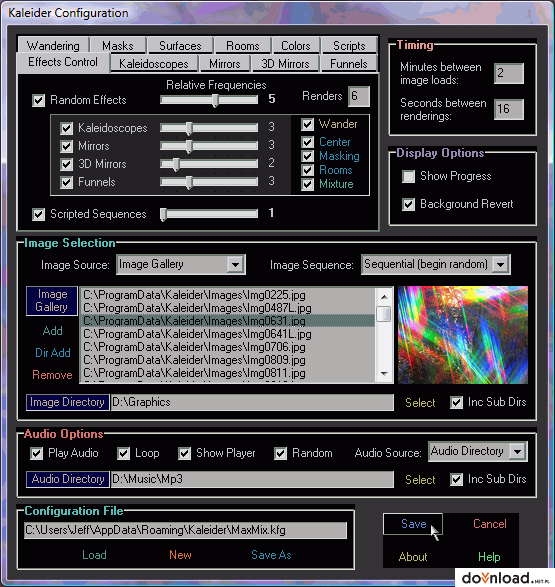Open the Audio Source dropdown

click(x=518, y=451)
